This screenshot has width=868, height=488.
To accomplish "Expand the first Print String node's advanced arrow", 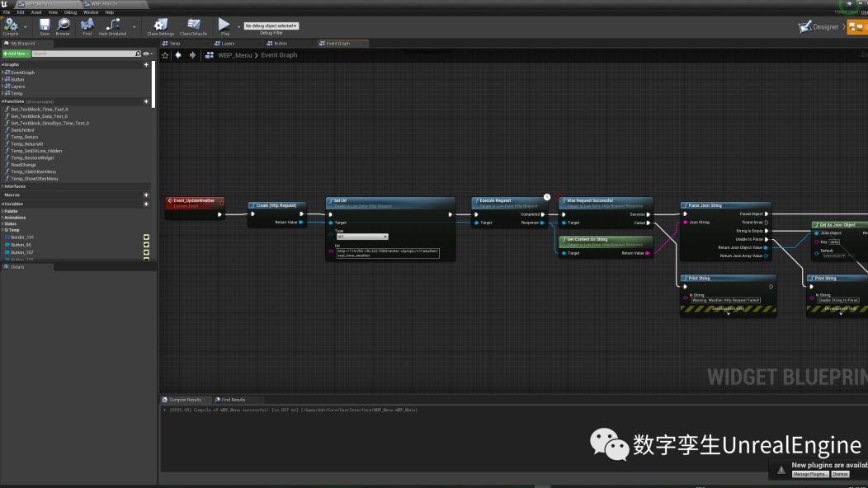I will (728, 314).
